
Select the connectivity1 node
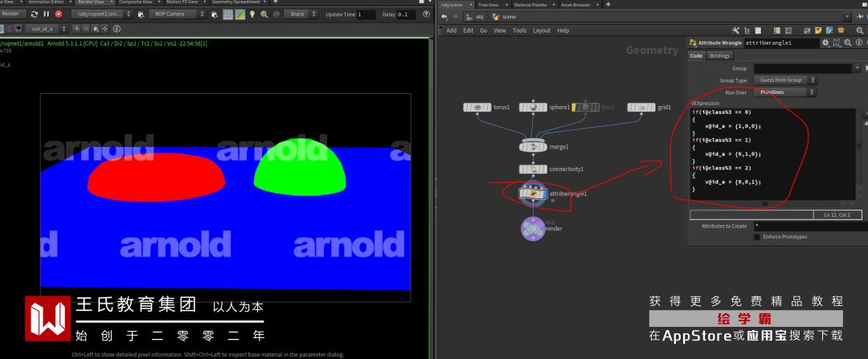tap(533, 169)
